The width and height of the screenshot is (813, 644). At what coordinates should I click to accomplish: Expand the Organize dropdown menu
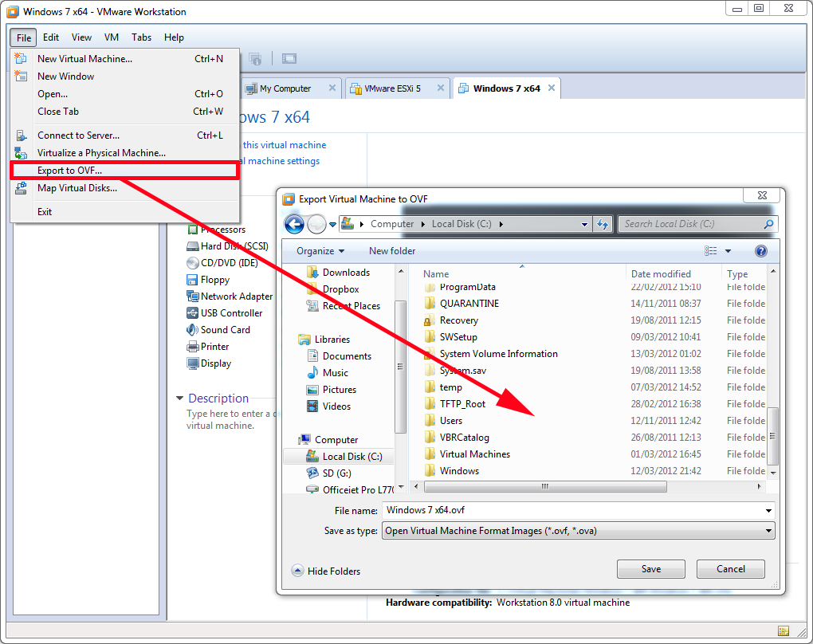[320, 251]
